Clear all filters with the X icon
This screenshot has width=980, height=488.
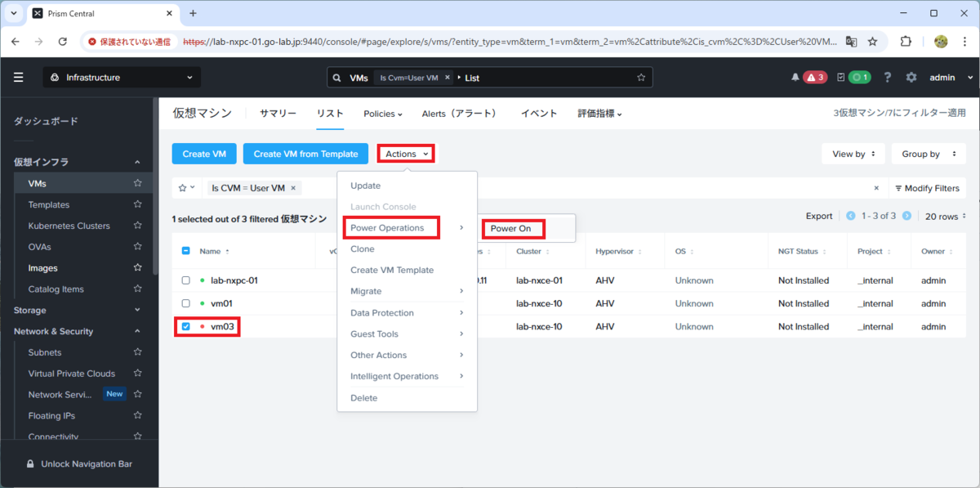876,188
